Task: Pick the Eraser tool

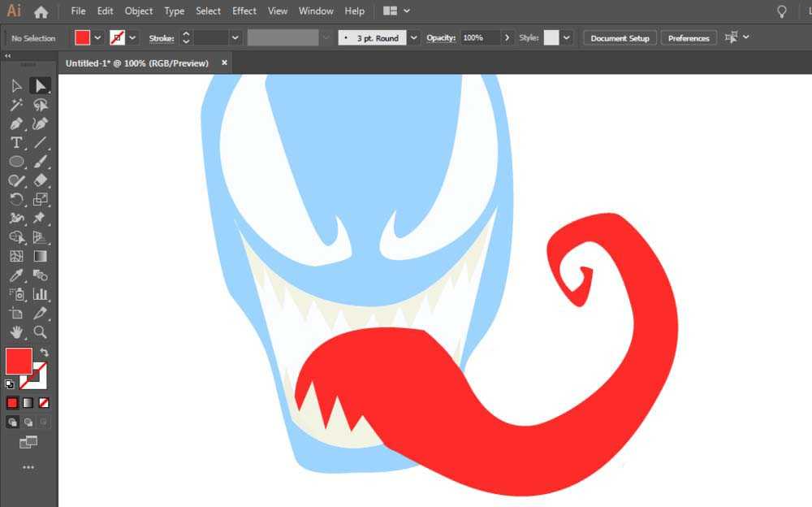Action: pyautogui.click(x=40, y=180)
